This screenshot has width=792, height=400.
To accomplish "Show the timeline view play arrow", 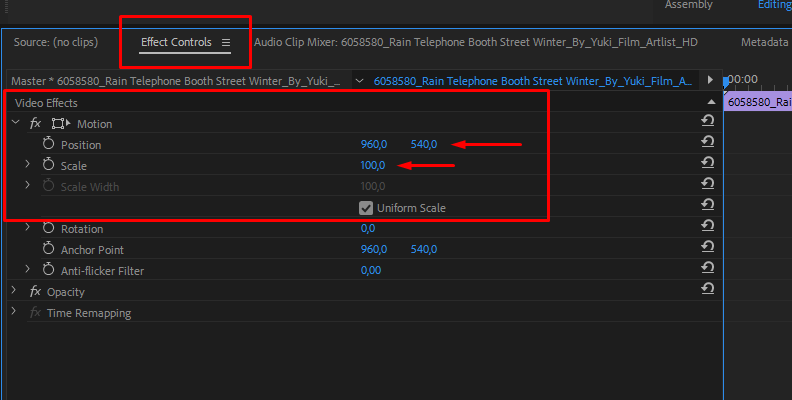I will click(710, 80).
